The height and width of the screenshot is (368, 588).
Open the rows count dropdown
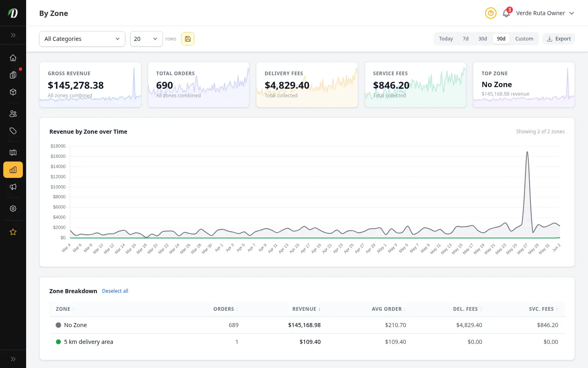(x=147, y=39)
